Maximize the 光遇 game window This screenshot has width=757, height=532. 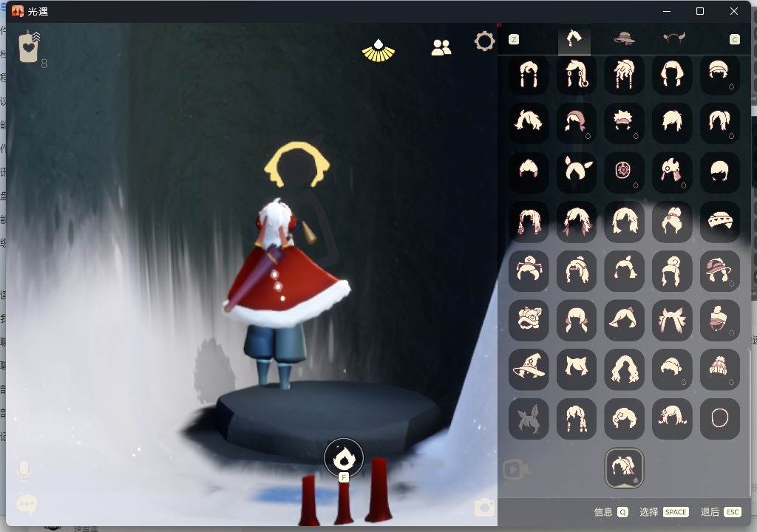[x=700, y=11]
